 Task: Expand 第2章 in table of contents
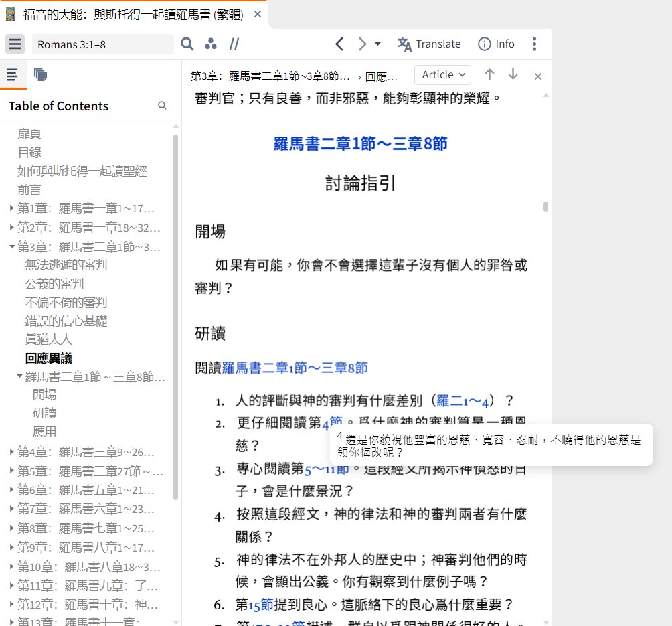11,227
